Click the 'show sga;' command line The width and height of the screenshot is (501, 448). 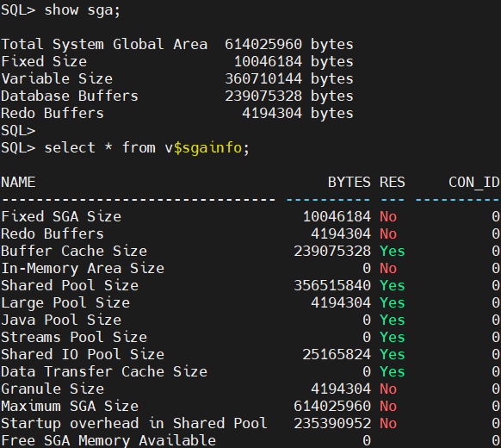pyautogui.click(x=61, y=10)
